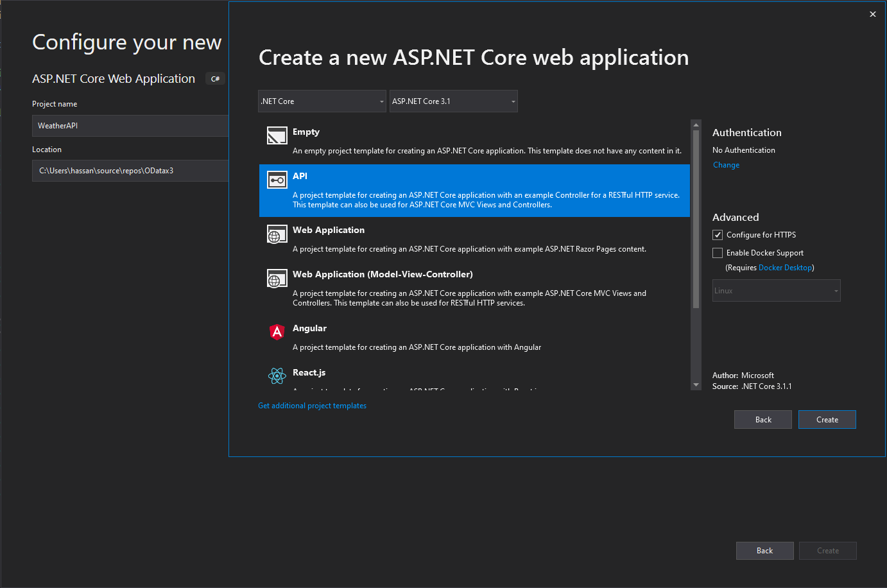Viewport: 887px width, 588px height.
Task: Select the API template icon
Action: [277, 180]
